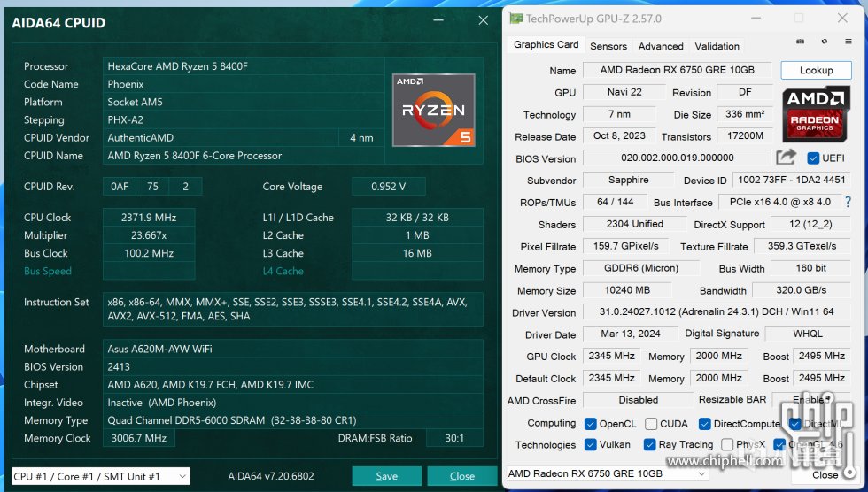Click the AMD Radeon Graphics logo
Image resolution: width=868 pixels, height=492 pixels.
click(x=816, y=114)
